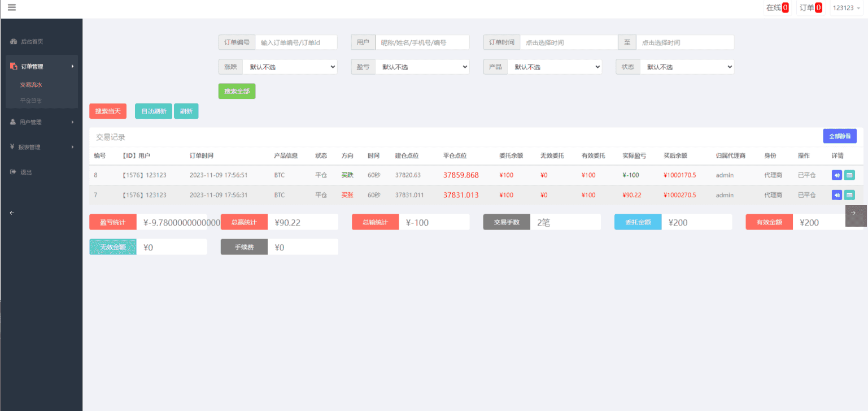Click the hamburger menu icon at top left
The image size is (868, 411).
tap(11, 7)
